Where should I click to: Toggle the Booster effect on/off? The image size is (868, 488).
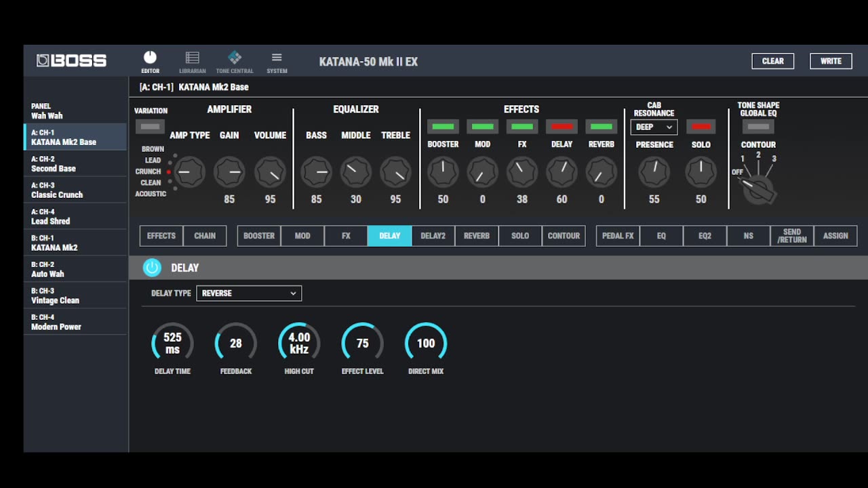[x=443, y=127]
